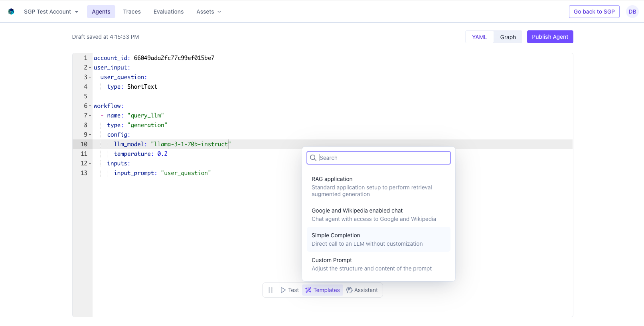Choose the Simple Completion template
Screen dimensions: 644x326
(x=379, y=239)
